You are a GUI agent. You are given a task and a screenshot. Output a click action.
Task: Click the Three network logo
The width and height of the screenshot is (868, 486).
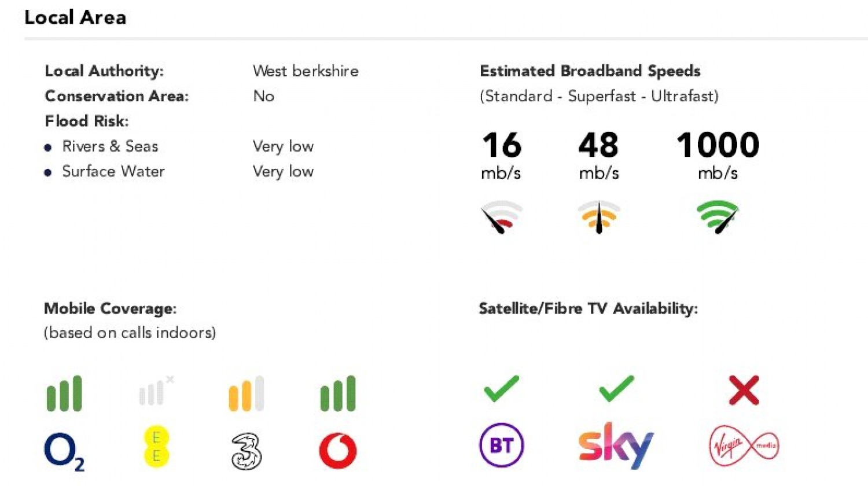pos(247,450)
